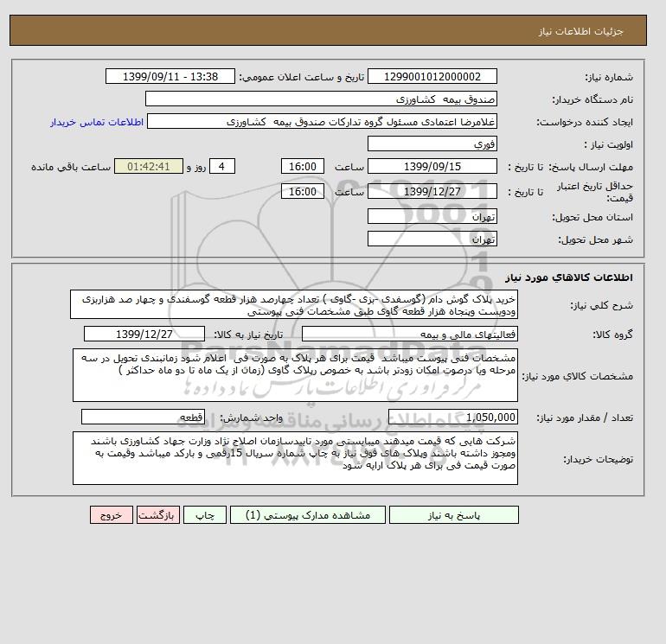Click the label شهر محل تحویل
Image resolution: width=666 pixels, height=644 pixels.
click(x=595, y=239)
